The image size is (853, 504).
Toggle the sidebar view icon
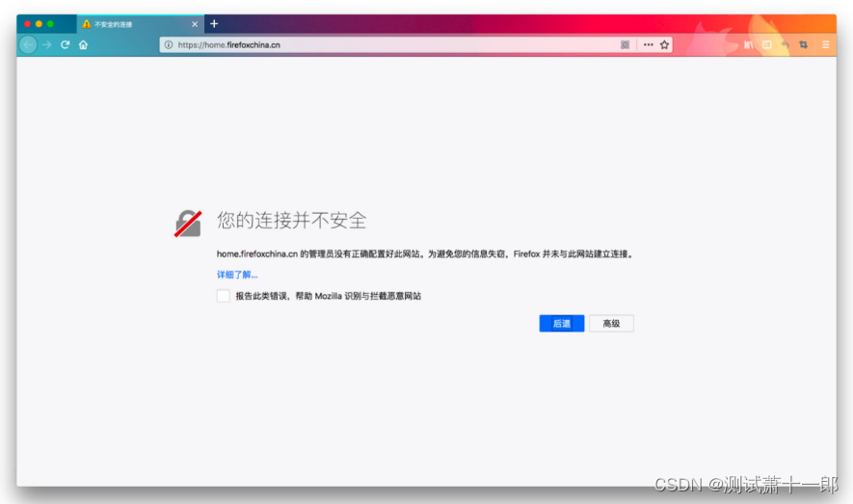[x=766, y=44]
